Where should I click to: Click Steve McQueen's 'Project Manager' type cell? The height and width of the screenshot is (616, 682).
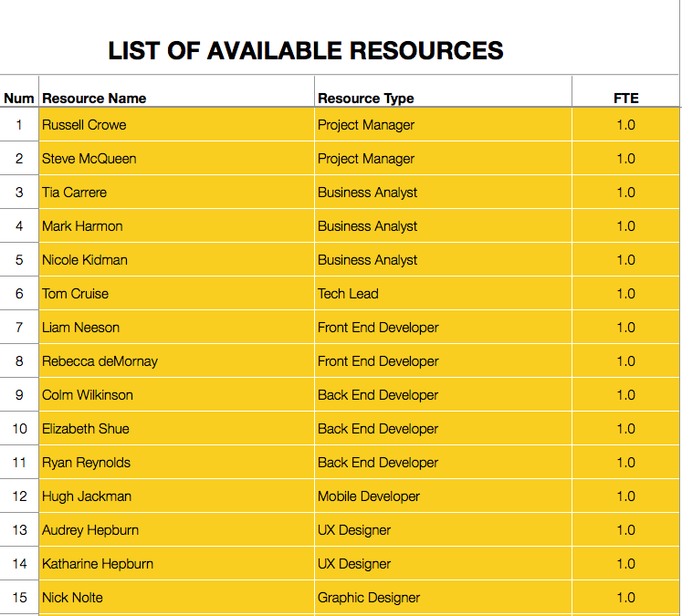pos(443,159)
